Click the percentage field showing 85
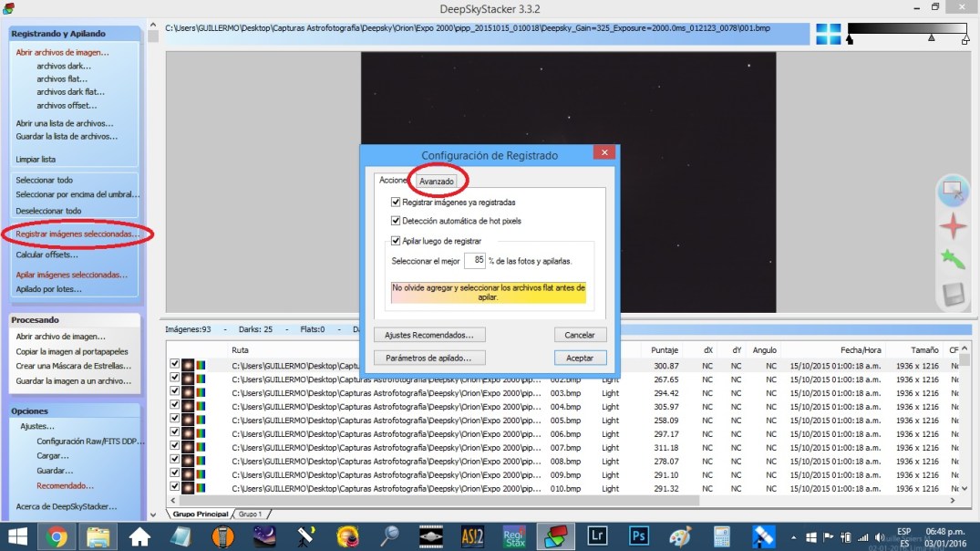The height and width of the screenshot is (551, 980). pyautogui.click(x=474, y=261)
